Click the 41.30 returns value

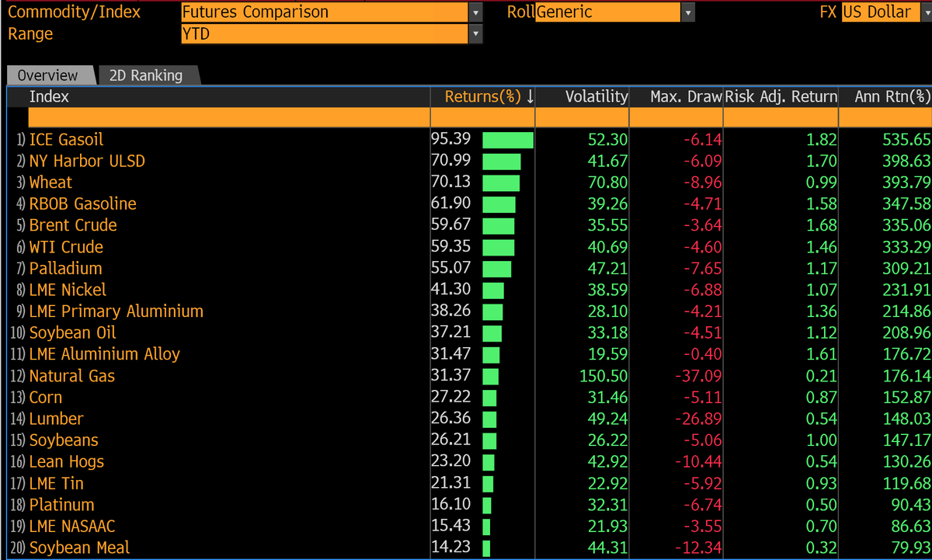point(451,289)
